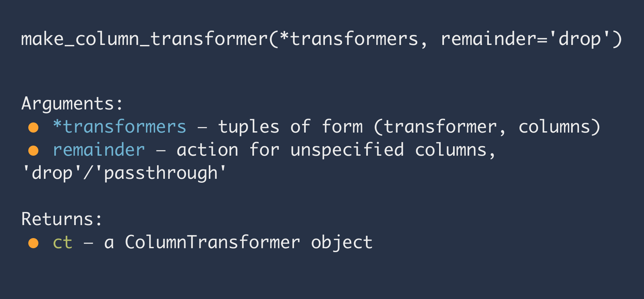Select the blue remainder argument name
The height and width of the screenshot is (299, 644).
[99, 150]
